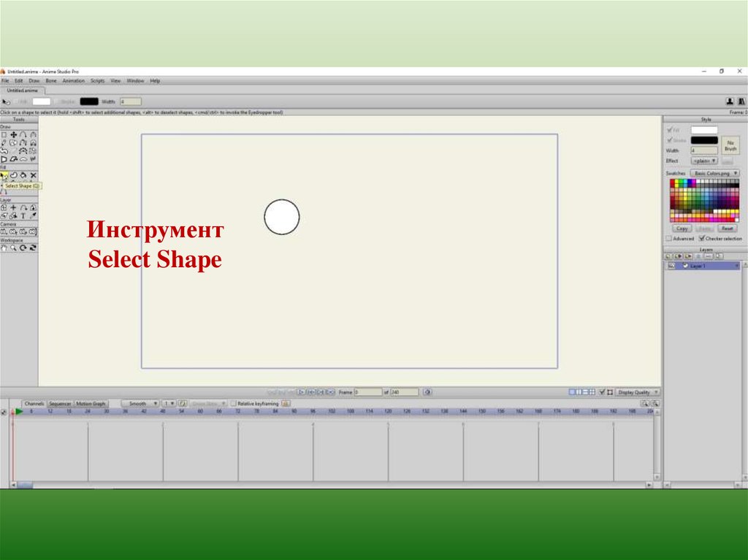This screenshot has height=560, width=748.
Task: Expand the Effect plain dropdown
Action: pyautogui.click(x=704, y=161)
